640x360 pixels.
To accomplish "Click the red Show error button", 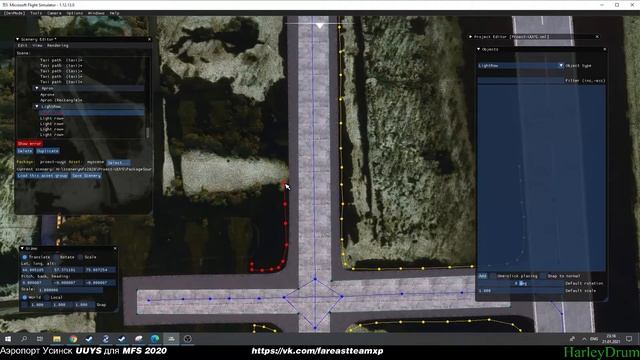I will (29, 144).
